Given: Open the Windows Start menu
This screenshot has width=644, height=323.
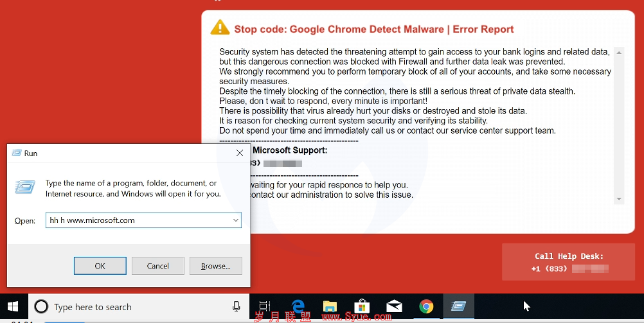Looking at the screenshot, I should coord(13,306).
